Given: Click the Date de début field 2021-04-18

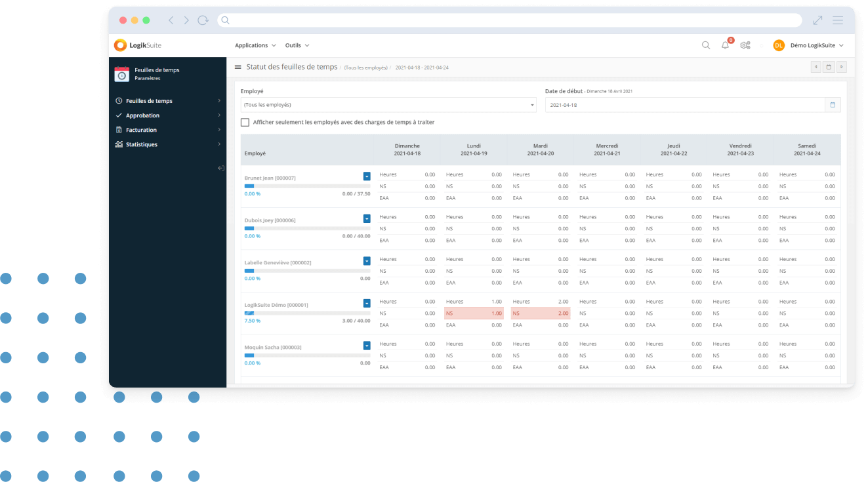Looking at the screenshot, I should [685, 105].
